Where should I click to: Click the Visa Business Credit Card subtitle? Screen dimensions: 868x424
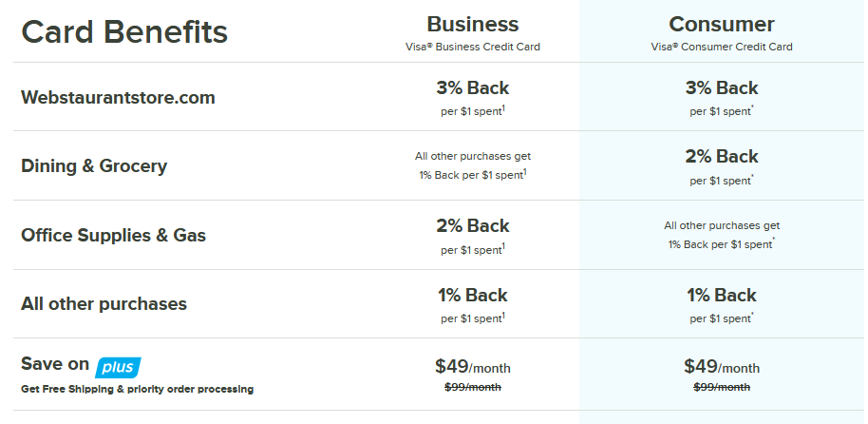pyautogui.click(x=472, y=47)
